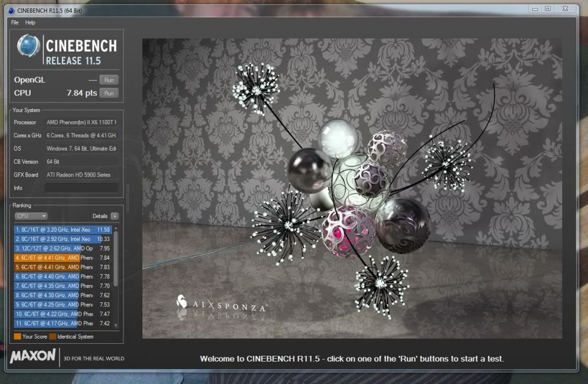This screenshot has height=384, width=588.
Task: Click the Processor value AMD Phenom II X6
Action: pyautogui.click(x=82, y=122)
